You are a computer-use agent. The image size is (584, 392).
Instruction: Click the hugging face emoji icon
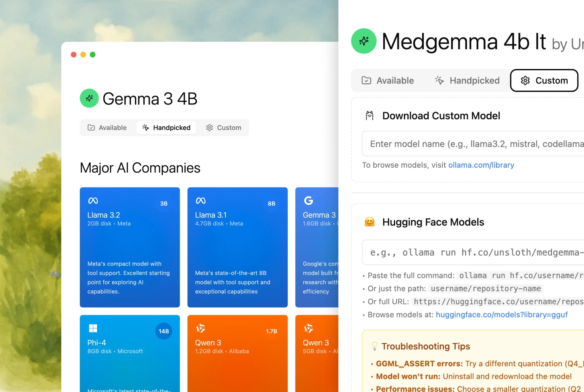click(370, 222)
